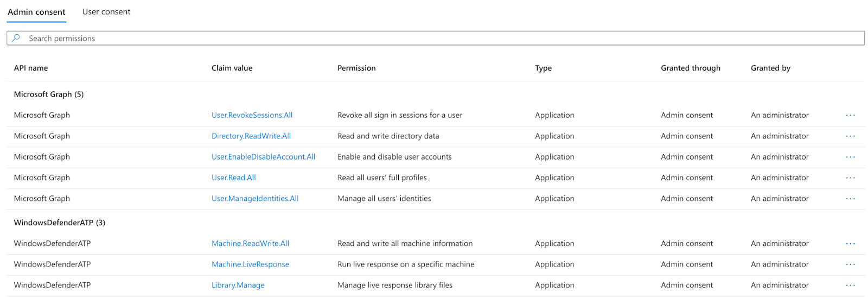This screenshot has height=297, width=868.
Task: Click An administrator in User.EnableDisableAccount.All row
Action: (x=780, y=157)
